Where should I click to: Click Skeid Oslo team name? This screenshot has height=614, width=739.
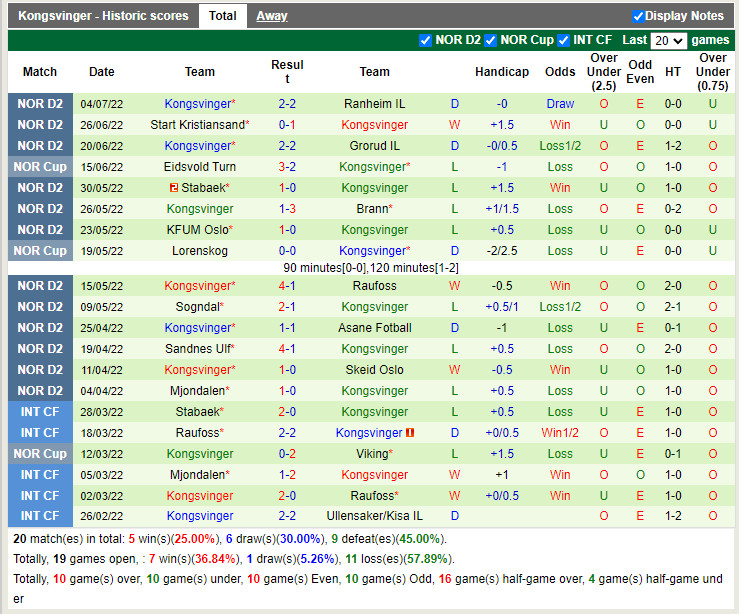pos(374,370)
